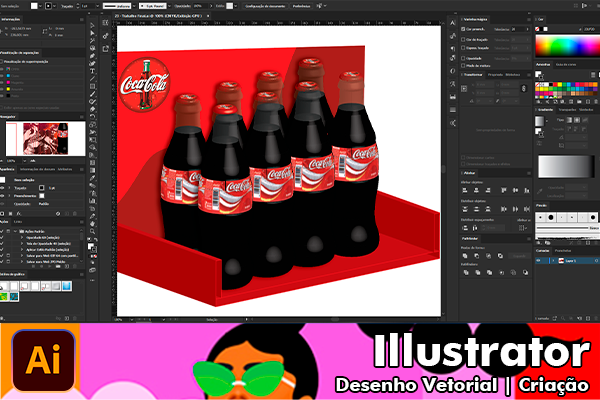Viewport: 600px width, 400px height.
Task: Select the Selection tool arrow
Action: [92, 25]
